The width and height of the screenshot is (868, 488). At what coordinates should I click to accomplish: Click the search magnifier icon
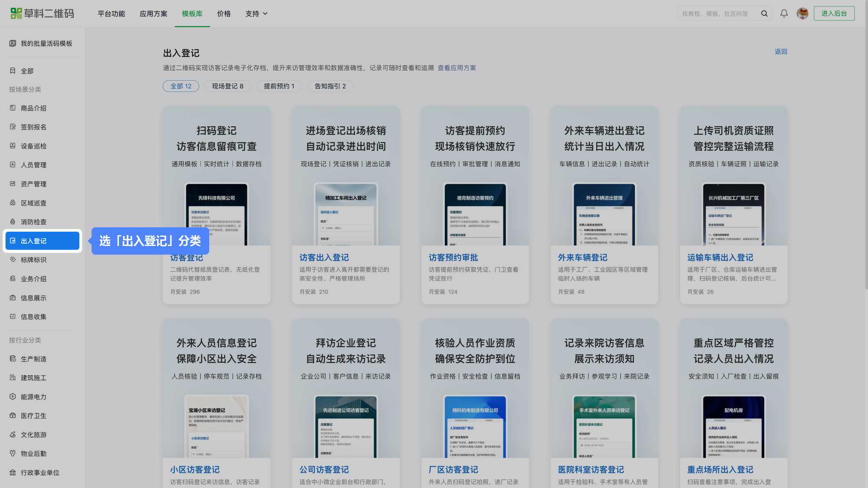click(764, 13)
